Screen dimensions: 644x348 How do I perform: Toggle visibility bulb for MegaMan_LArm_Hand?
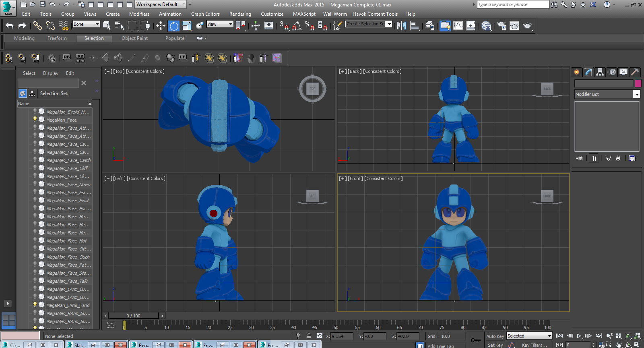click(35, 305)
